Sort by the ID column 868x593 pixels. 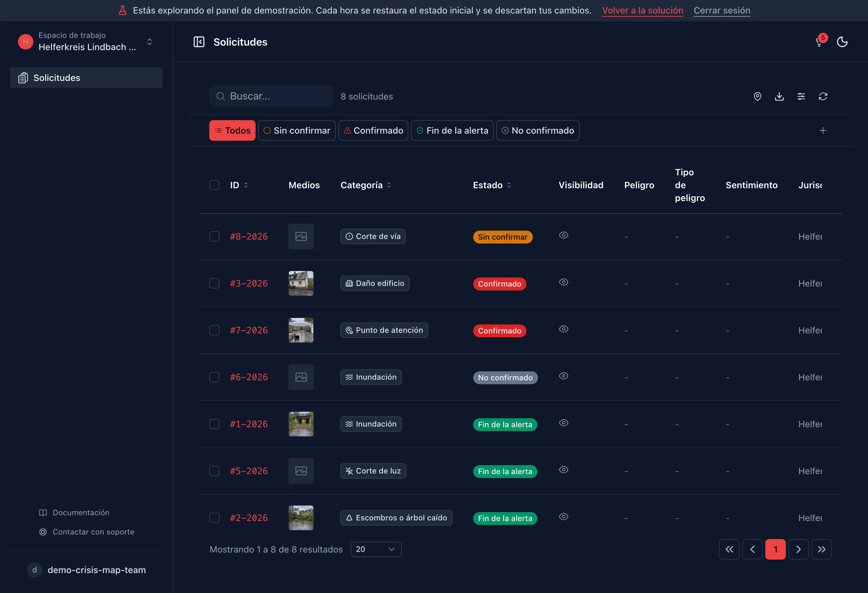pyautogui.click(x=239, y=185)
